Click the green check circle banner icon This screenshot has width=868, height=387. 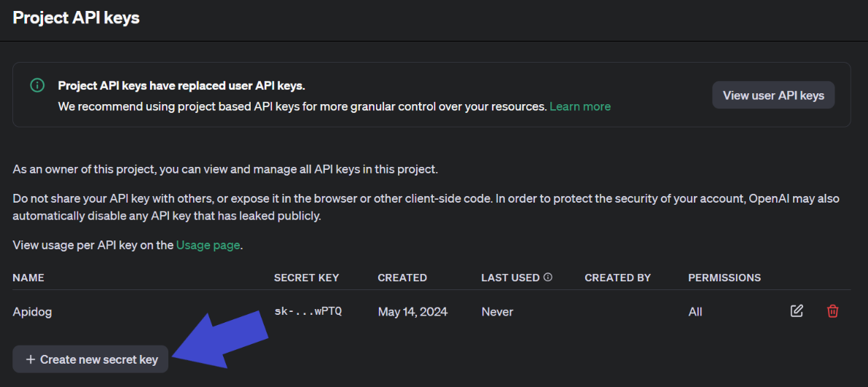pyautogui.click(x=37, y=85)
